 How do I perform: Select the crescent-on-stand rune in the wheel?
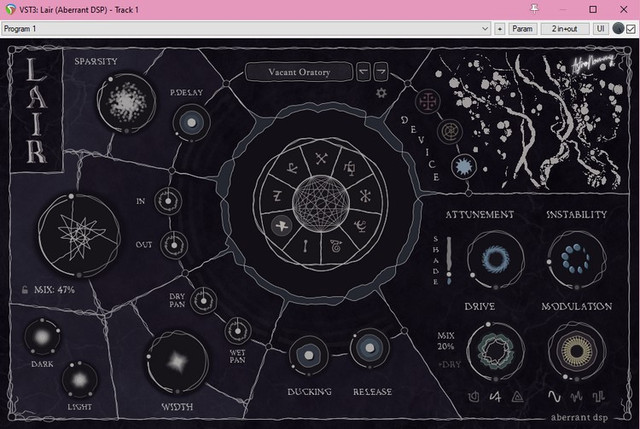tap(361, 225)
